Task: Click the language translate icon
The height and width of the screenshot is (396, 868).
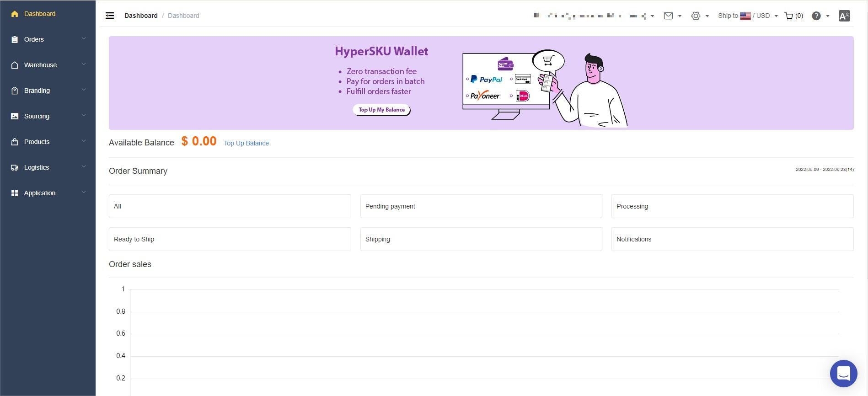Action: point(844,16)
